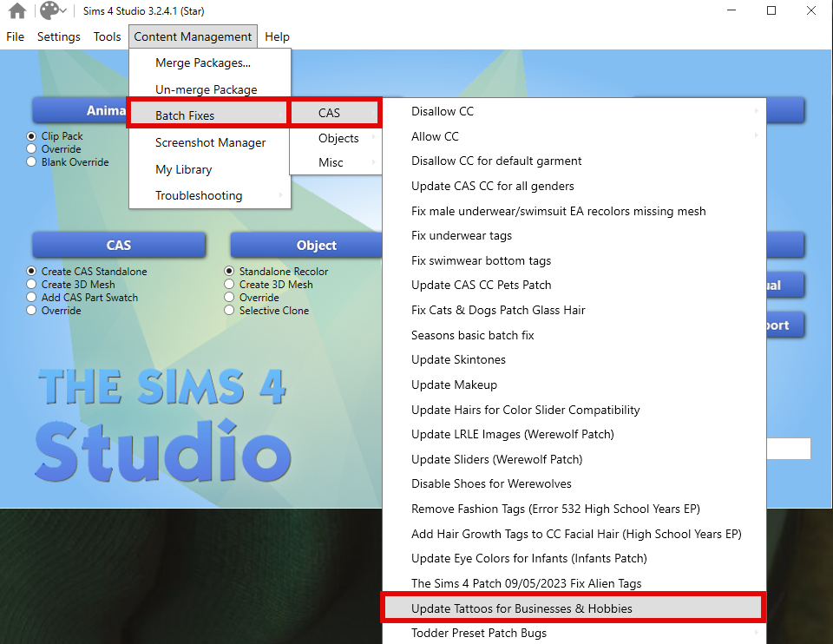This screenshot has height=644, width=833.
Task: Select Create CAS Standalone radio button
Action: [x=31, y=271]
